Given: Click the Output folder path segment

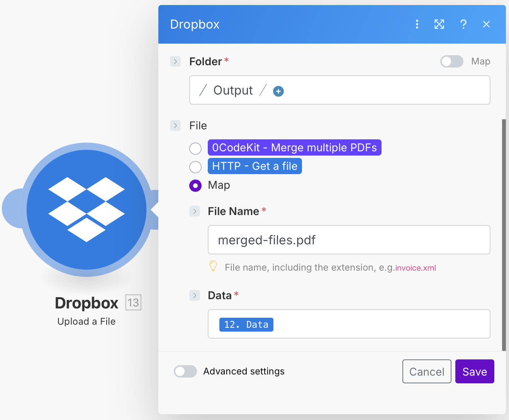Looking at the screenshot, I should 233,90.
